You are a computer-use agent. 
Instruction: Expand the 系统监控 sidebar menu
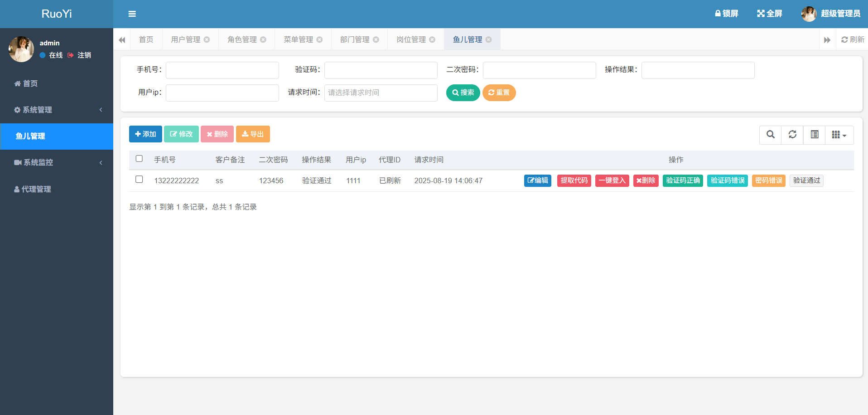tap(57, 162)
